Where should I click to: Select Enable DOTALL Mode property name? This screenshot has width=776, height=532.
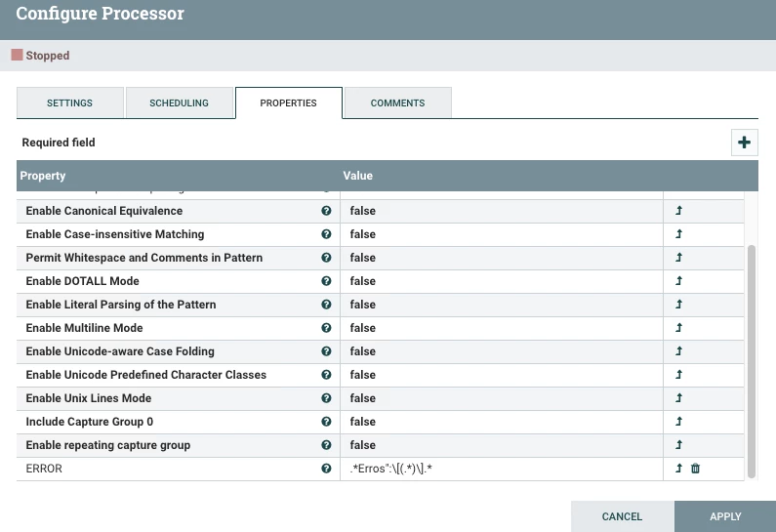coord(82,281)
